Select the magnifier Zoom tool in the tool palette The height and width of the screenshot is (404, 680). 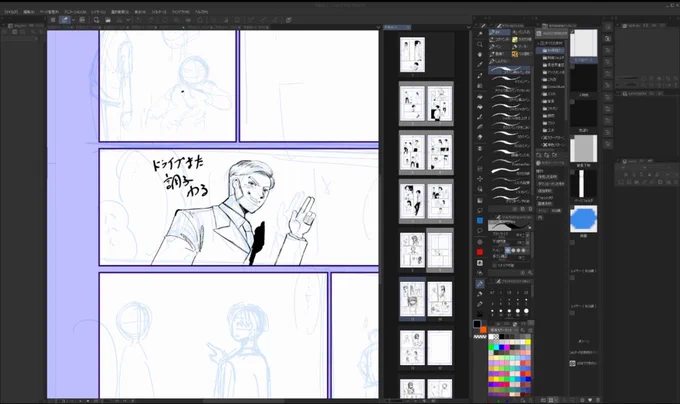coord(480,44)
